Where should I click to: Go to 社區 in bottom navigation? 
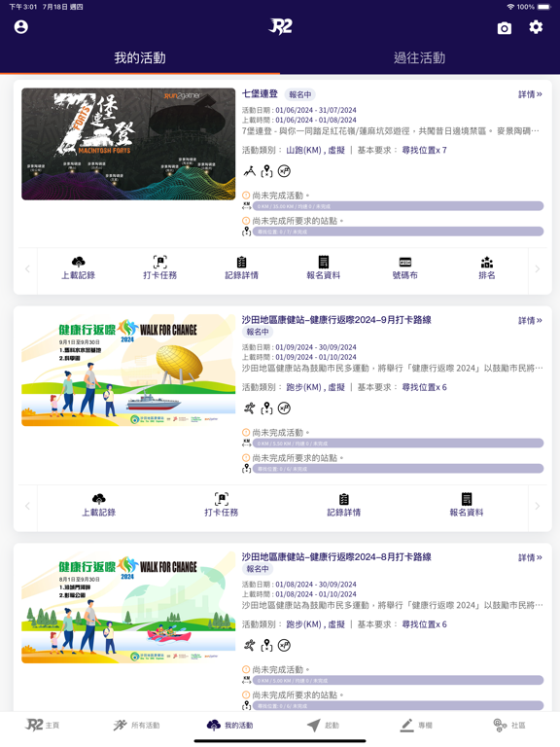pyautogui.click(x=509, y=725)
